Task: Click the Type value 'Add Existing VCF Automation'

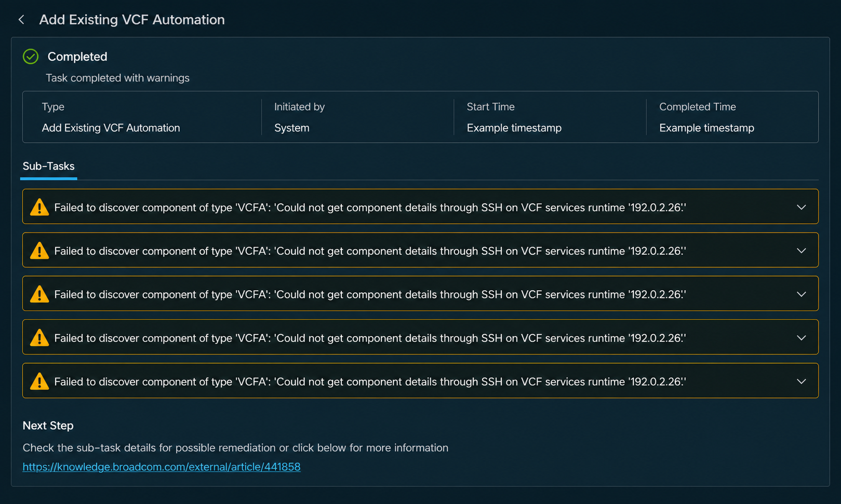Action: click(111, 128)
